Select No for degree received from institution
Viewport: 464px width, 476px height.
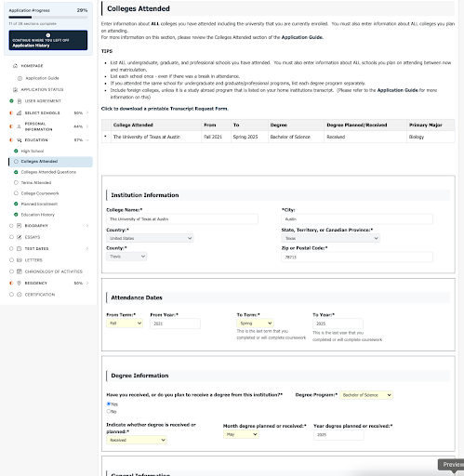(x=109, y=411)
